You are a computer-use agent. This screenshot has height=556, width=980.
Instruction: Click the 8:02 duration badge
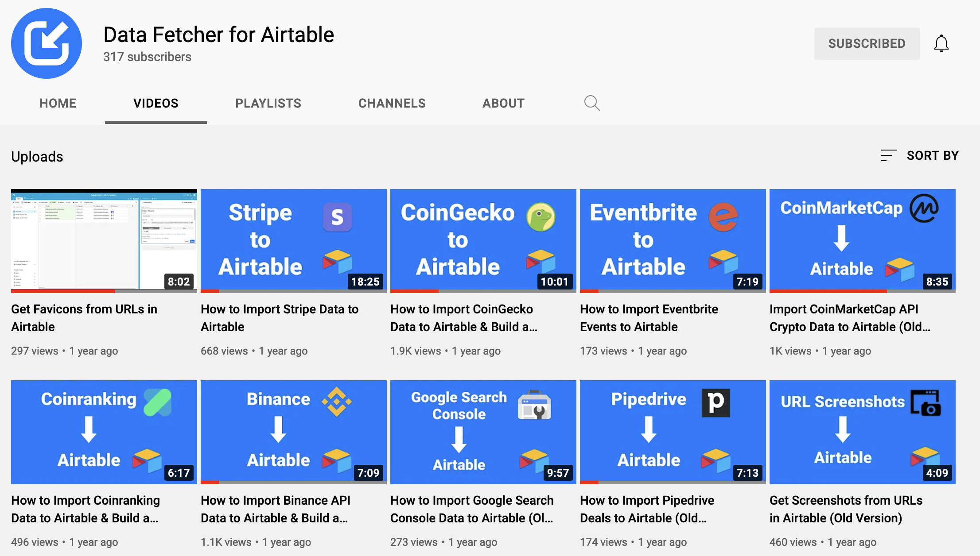point(179,282)
